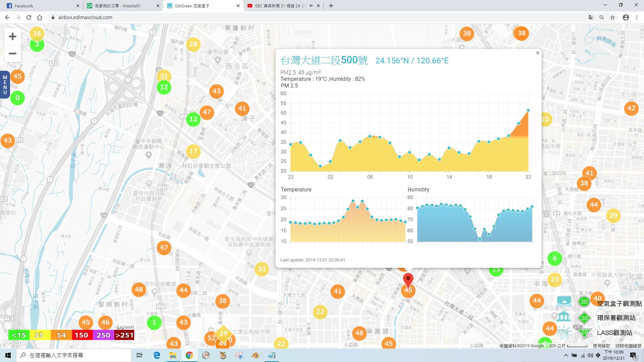
Task: Switch to the Facebook browser tab
Action: (x=42, y=6)
